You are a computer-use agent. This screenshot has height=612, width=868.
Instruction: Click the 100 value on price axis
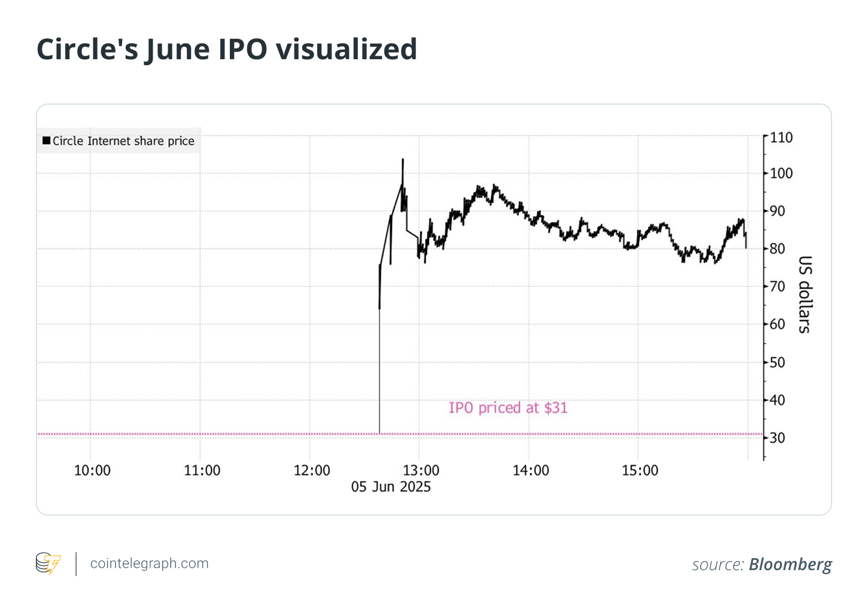(781, 173)
